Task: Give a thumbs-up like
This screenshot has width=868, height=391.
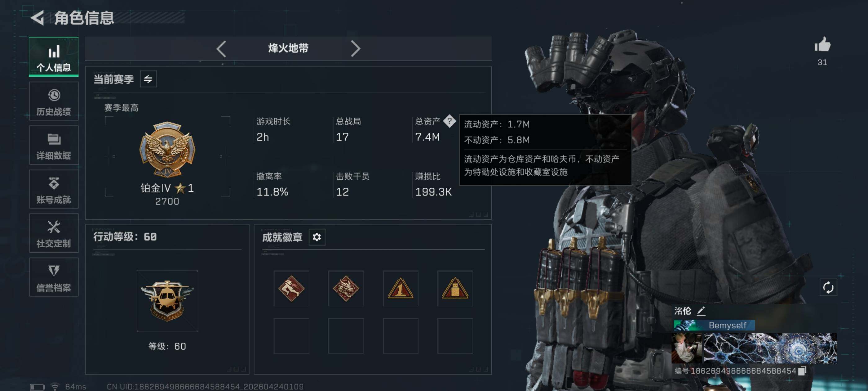Action: (x=822, y=45)
